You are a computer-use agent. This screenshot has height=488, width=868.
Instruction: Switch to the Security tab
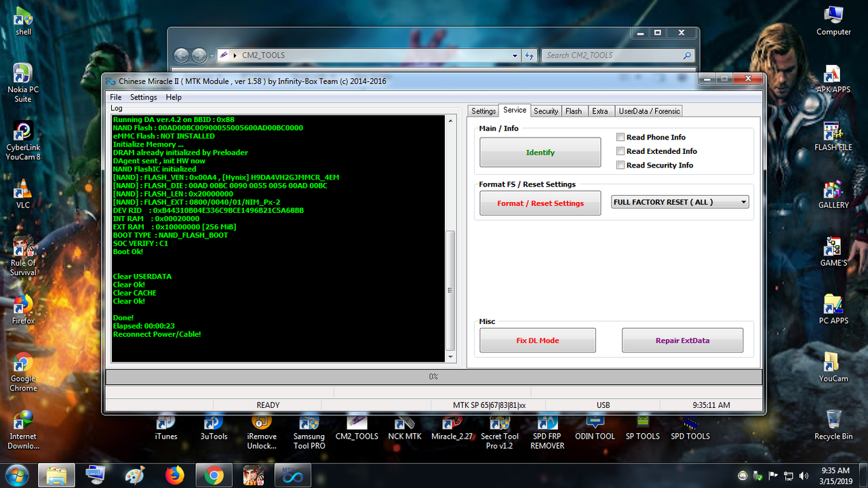[546, 111]
